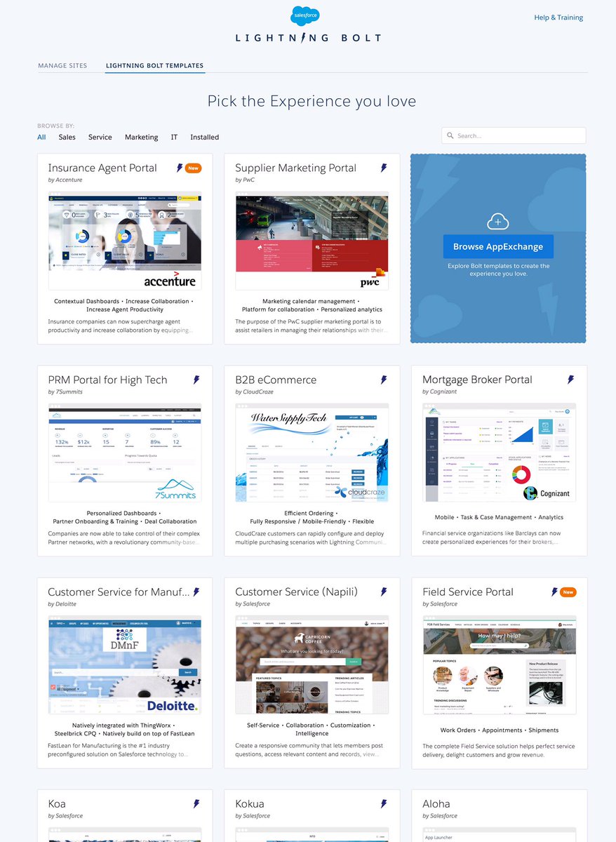Click the Salesforce cloud logo
The image size is (616, 842).
(x=305, y=16)
